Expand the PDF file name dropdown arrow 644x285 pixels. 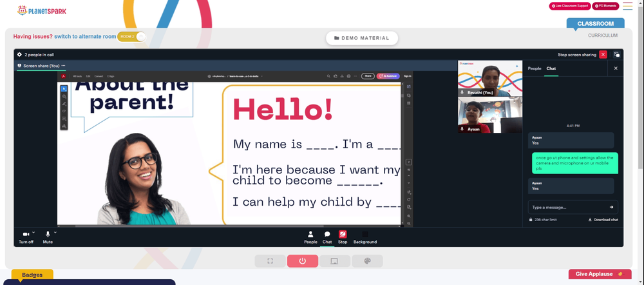pyautogui.click(x=261, y=76)
